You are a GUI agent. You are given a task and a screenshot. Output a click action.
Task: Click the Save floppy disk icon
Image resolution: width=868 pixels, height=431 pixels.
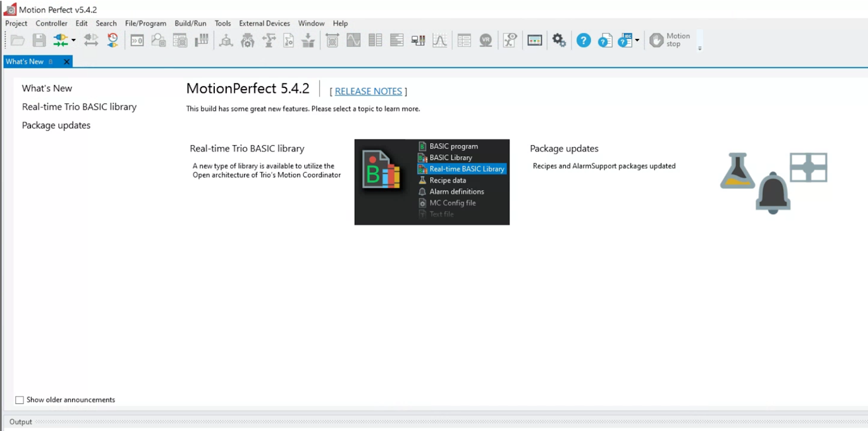pyautogui.click(x=39, y=40)
